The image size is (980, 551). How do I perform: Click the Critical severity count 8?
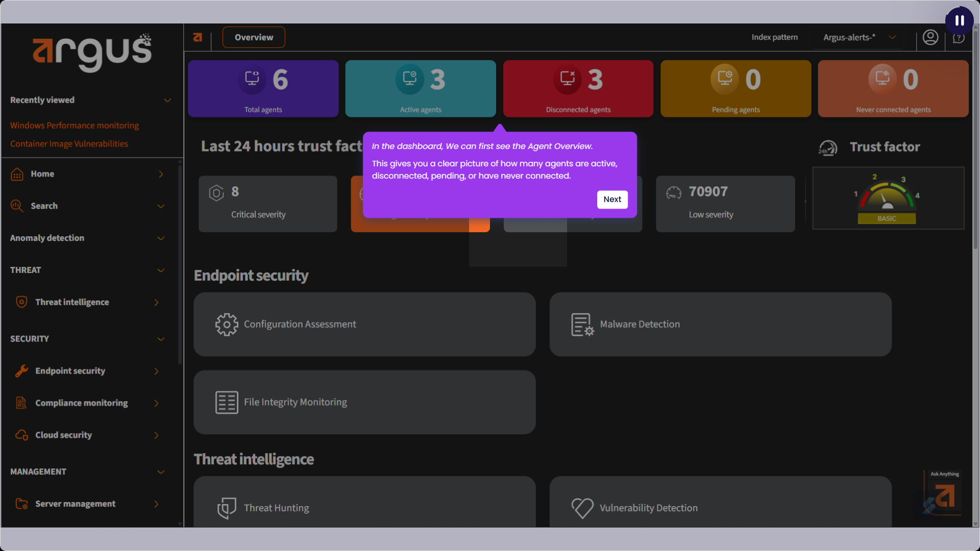(x=235, y=191)
